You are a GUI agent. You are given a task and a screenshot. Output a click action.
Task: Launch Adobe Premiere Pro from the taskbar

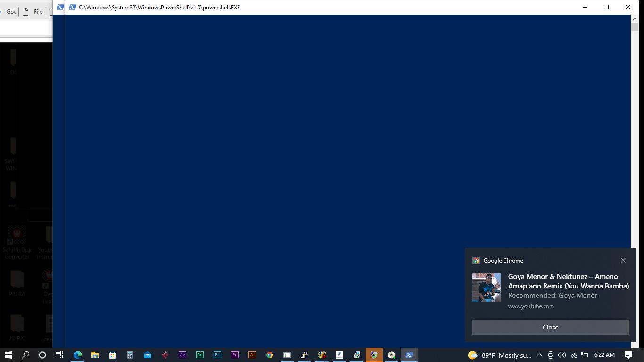(235, 355)
